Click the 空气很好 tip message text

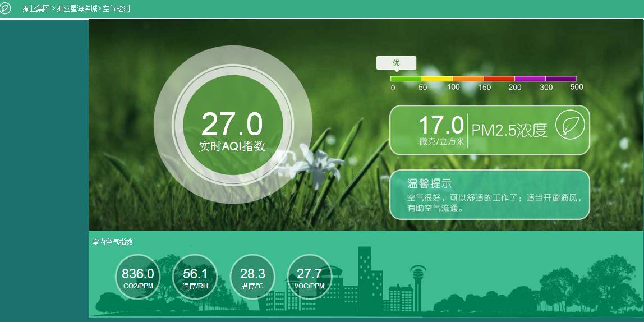494,203
